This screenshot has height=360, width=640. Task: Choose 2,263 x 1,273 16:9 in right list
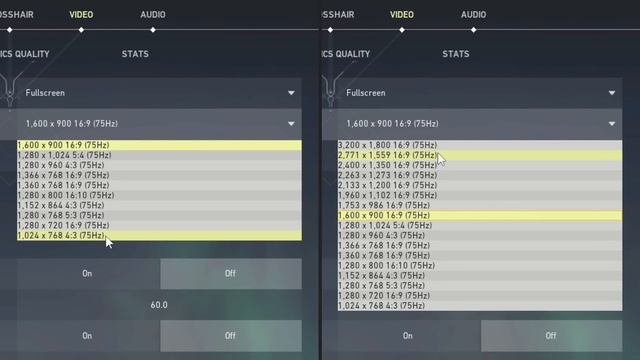tap(480, 175)
